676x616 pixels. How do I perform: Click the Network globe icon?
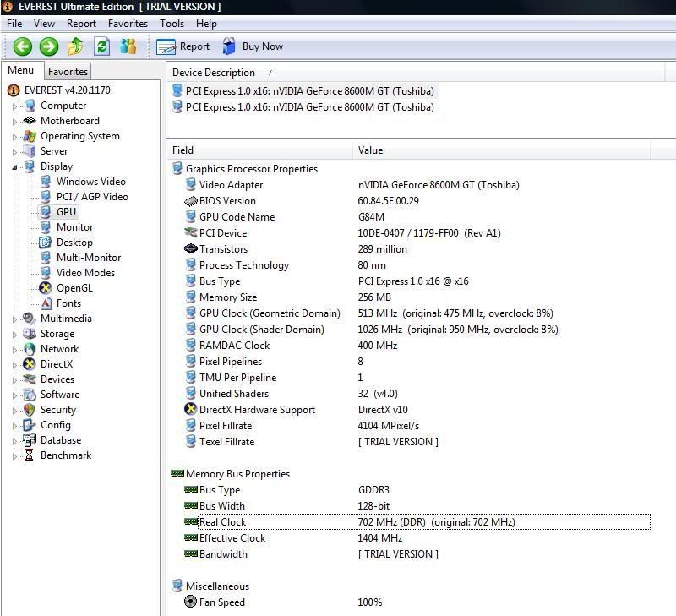(30, 349)
